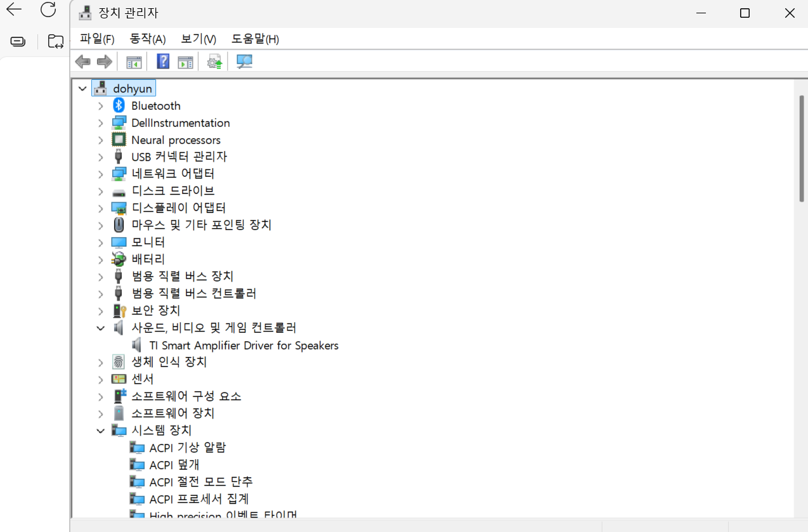The image size is (808, 532).
Task: Select TI Smart Amplifier Driver for Speakers
Action: click(244, 346)
